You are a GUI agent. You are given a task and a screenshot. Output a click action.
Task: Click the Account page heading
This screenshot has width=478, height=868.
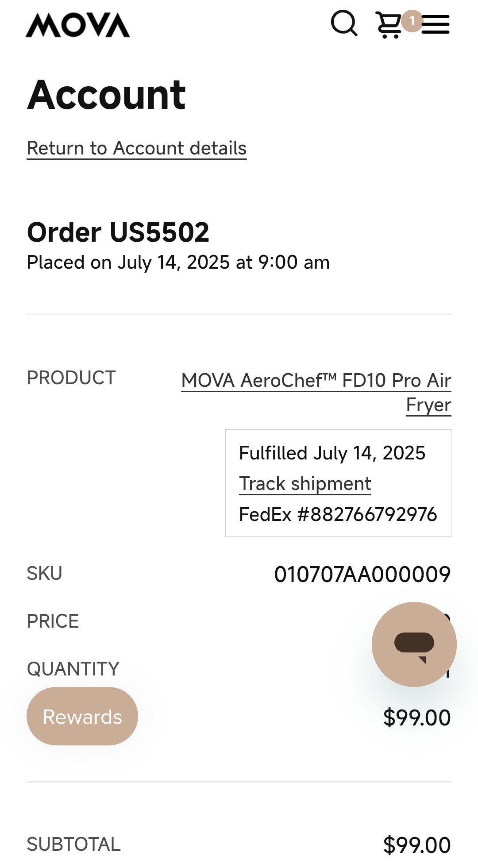coord(107,95)
